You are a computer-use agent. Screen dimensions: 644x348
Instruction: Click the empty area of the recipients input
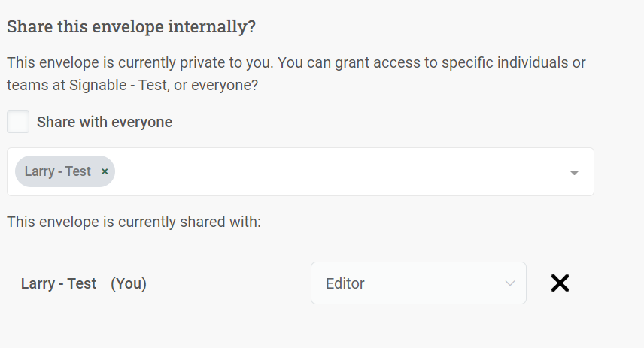339,172
